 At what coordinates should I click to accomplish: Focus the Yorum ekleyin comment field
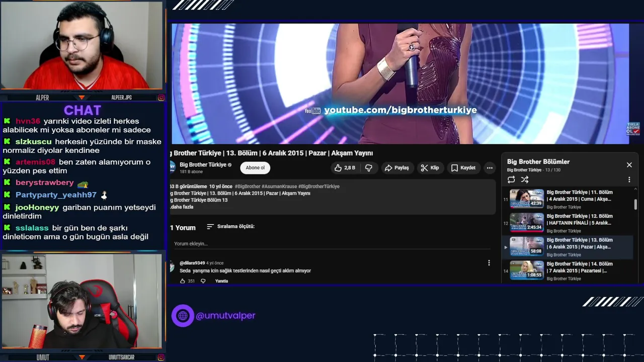[x=332, y=244]
